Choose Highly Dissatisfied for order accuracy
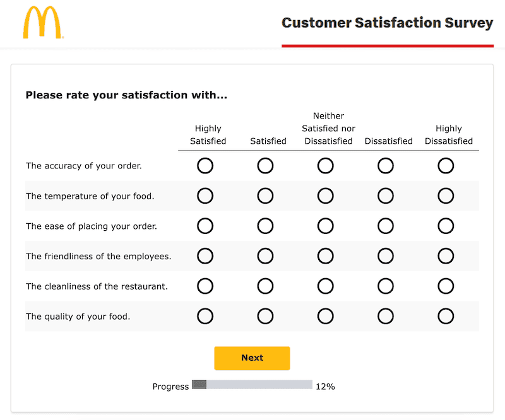505x420 pixels. point(446,165)
